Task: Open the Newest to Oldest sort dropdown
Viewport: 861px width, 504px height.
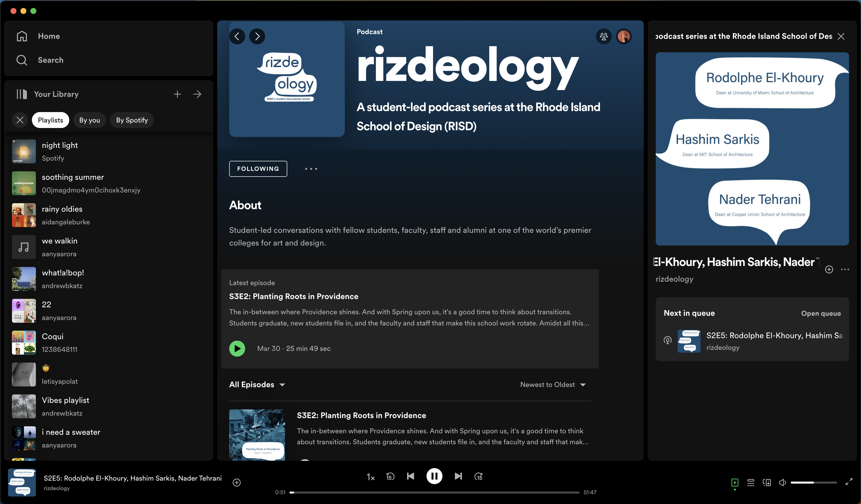Action: coord(553,385)
